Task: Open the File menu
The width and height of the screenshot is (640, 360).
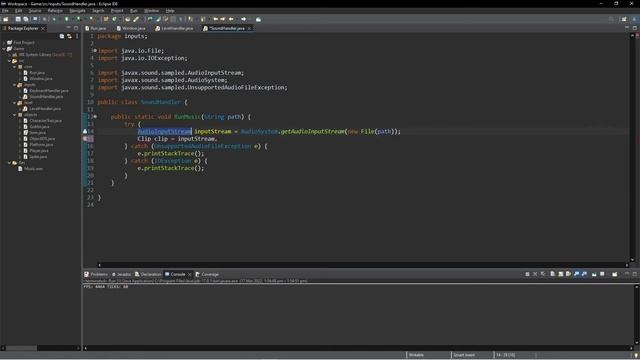Action: (5, 11)
